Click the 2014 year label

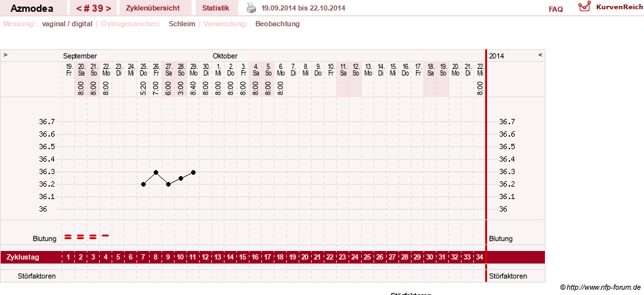pos(496,56)
